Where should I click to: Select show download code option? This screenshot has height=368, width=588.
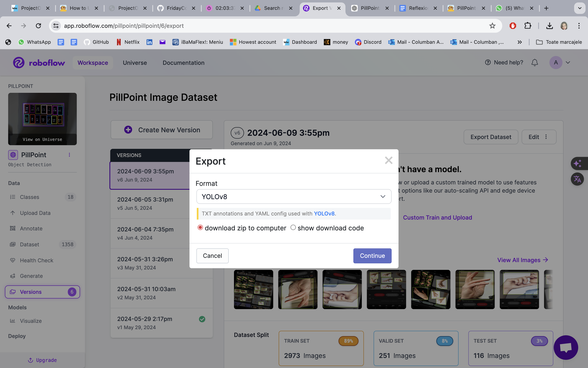[x=293, y=228]
